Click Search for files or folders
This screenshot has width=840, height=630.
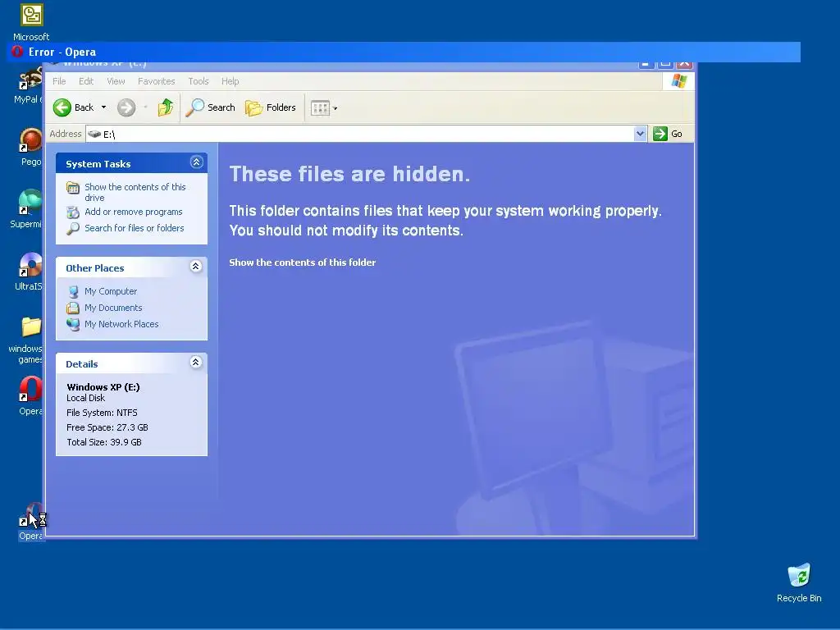click(134, 228)
